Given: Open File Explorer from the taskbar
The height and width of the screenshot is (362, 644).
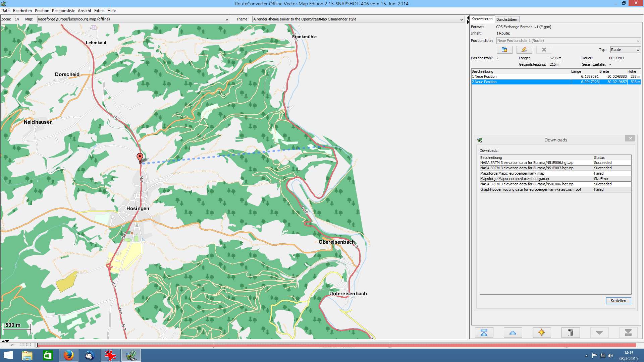Looking at the screenshot, I should (27, 355).
